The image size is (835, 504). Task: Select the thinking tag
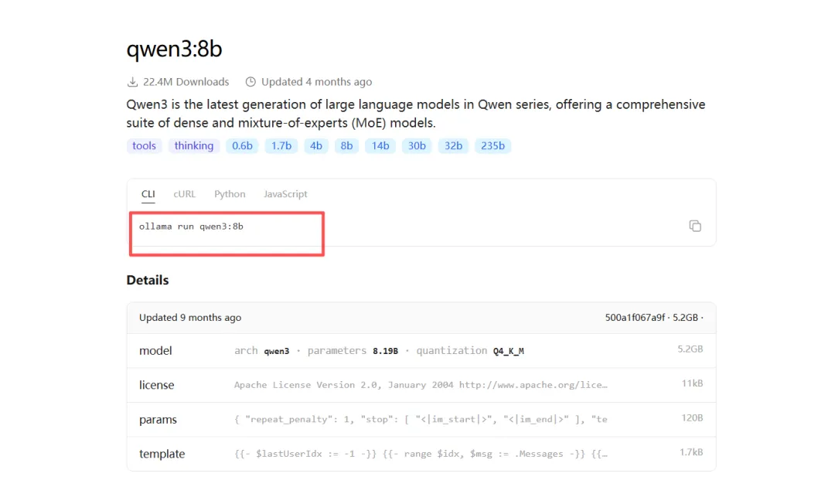point(194,146)
